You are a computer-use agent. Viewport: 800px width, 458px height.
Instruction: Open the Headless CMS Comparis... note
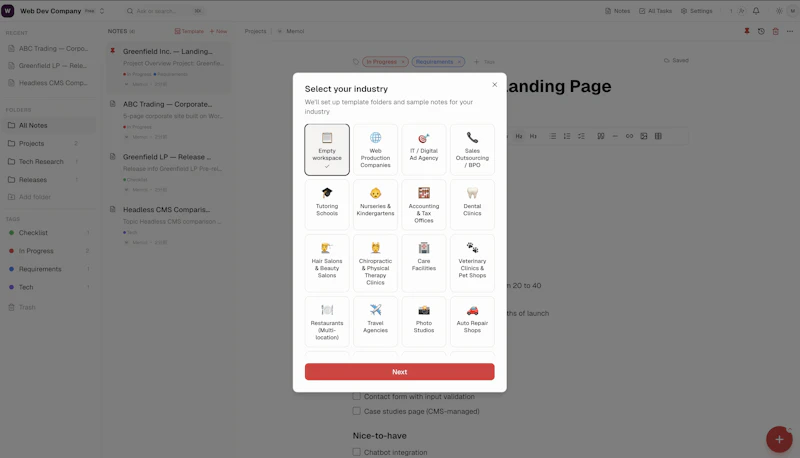(x=168, y=225)
